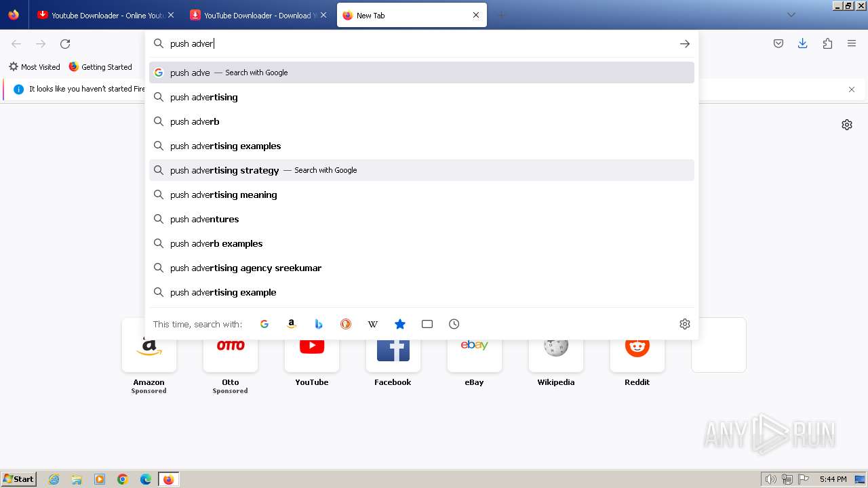Open Otto sponsored shortcut tile
Image resolution: width=868 pixels, height=488 pixels.
tap(231, 356)
